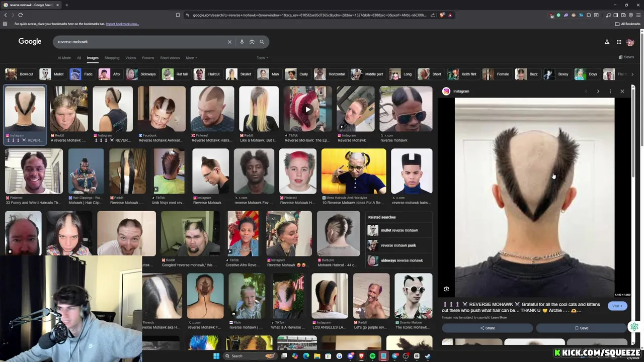Start voice search with the microphone icon
Image resolution: width=644 pixels, height=362 pixels.
pyautogui.click(x=242, y=42)
